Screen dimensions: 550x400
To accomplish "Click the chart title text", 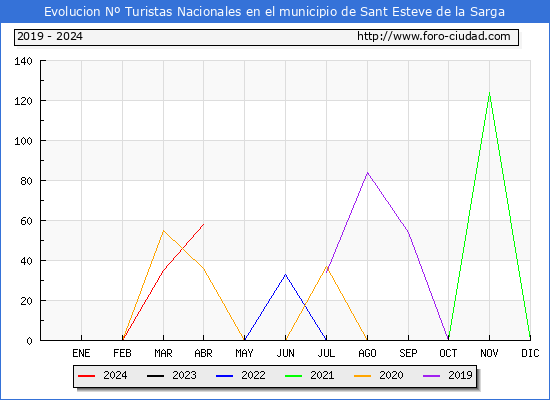I will tap(274, 12).
